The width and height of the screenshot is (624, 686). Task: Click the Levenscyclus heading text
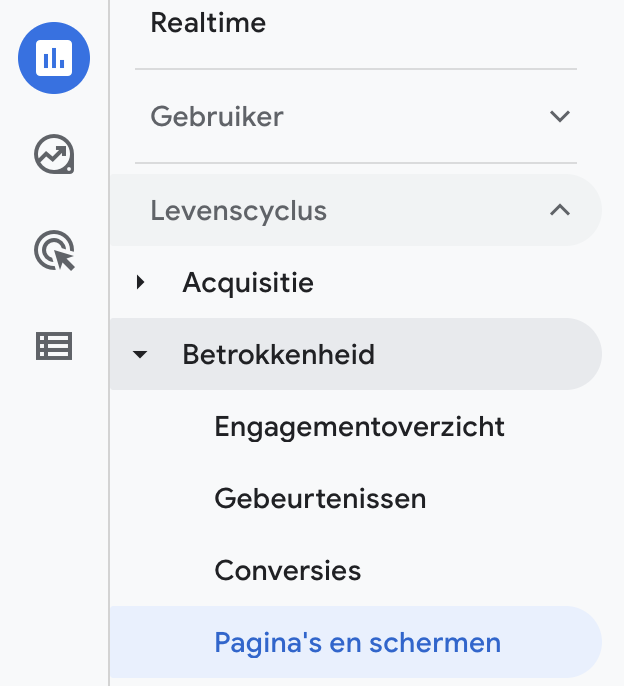[x=238, y=211]
